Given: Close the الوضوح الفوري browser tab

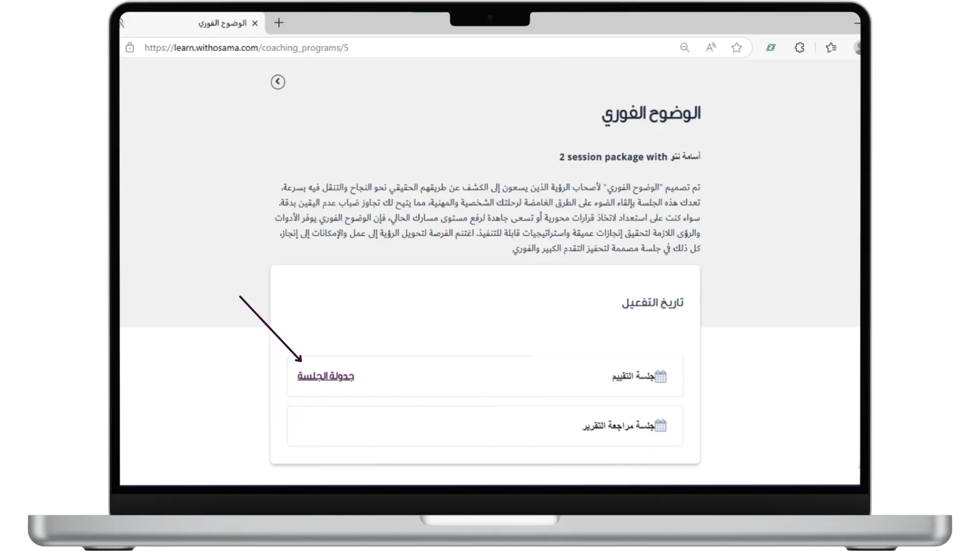Looking at the screenshot, I should (x=255, y=23).
